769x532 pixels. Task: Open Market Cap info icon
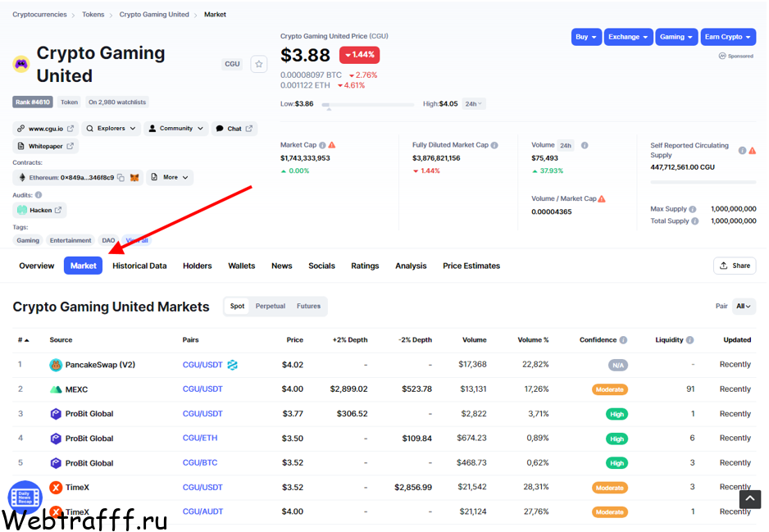(322, 145)
